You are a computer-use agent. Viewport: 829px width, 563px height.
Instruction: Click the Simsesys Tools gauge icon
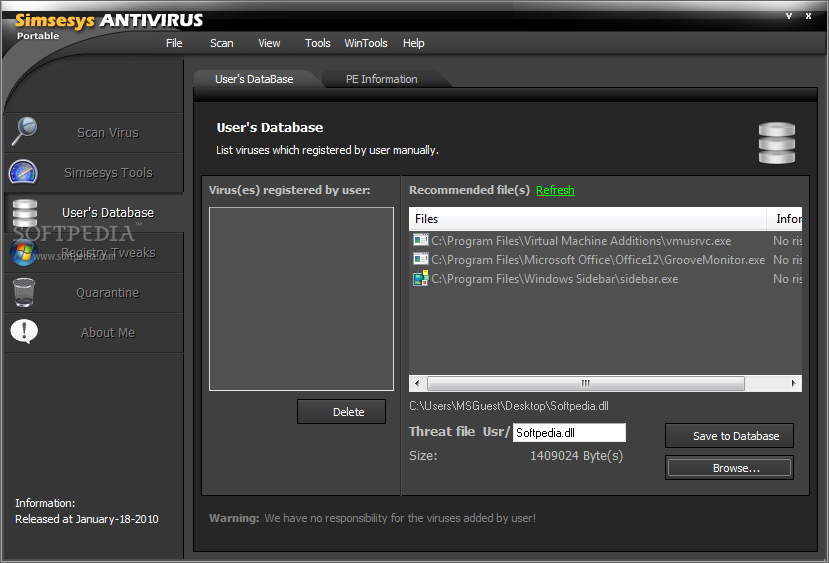coord(23,172)
